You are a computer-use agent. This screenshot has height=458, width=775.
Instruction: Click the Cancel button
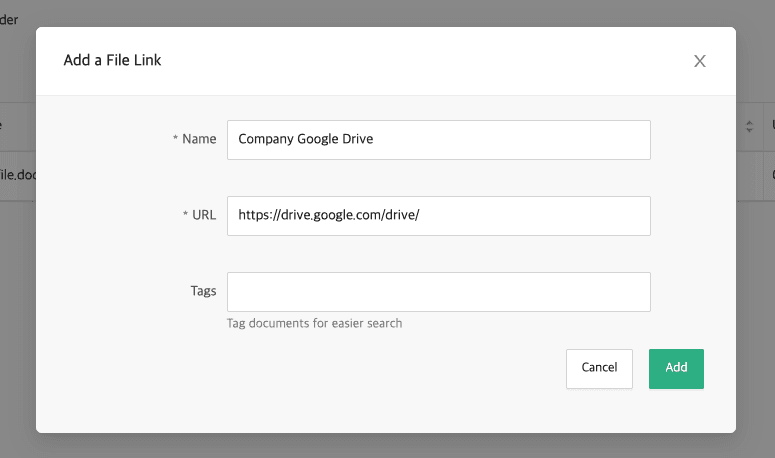(599, 369)
